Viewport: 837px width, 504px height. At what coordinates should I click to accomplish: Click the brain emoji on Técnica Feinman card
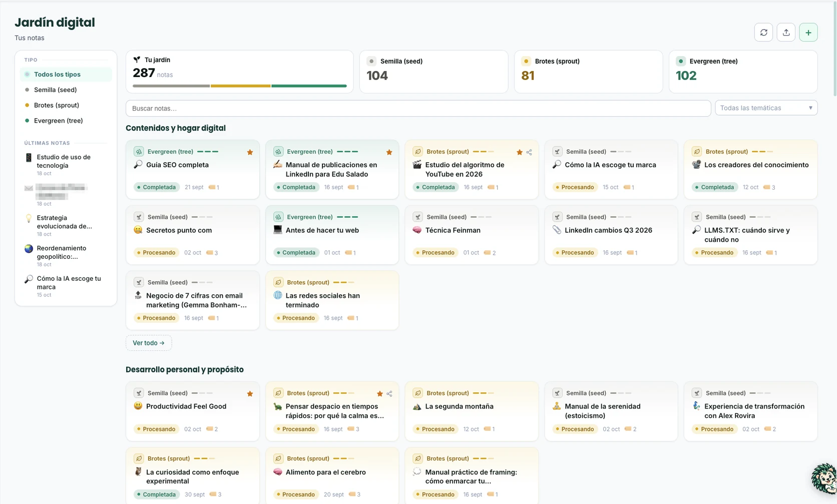click(x=417, y=230)
